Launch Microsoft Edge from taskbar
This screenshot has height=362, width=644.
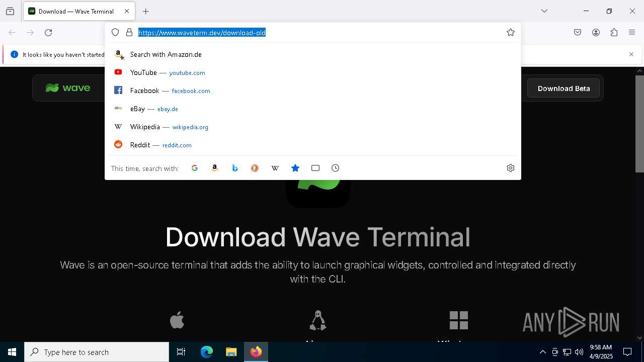click(x=207, y=352)
